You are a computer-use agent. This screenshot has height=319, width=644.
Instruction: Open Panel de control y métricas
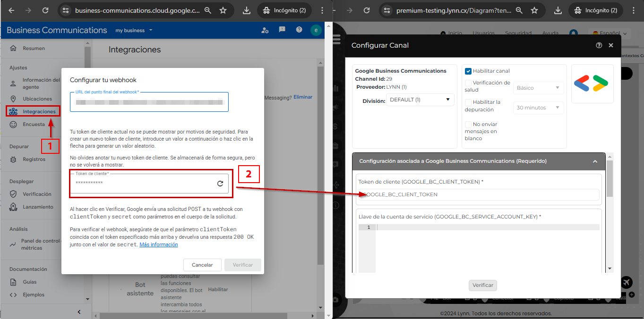pos(41,244)
